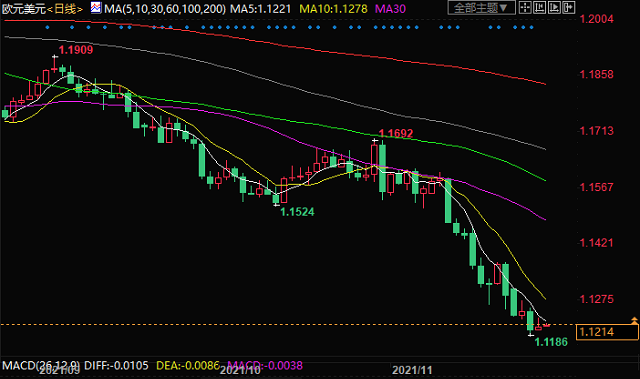Click the MA30 label
This screenshot has height=379, width=640.
pos(390,9)
